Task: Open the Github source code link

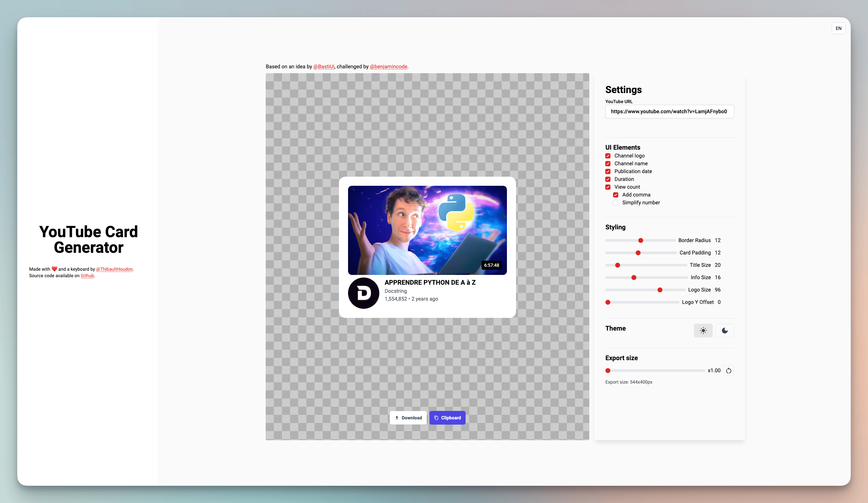Action: [87, 276]
